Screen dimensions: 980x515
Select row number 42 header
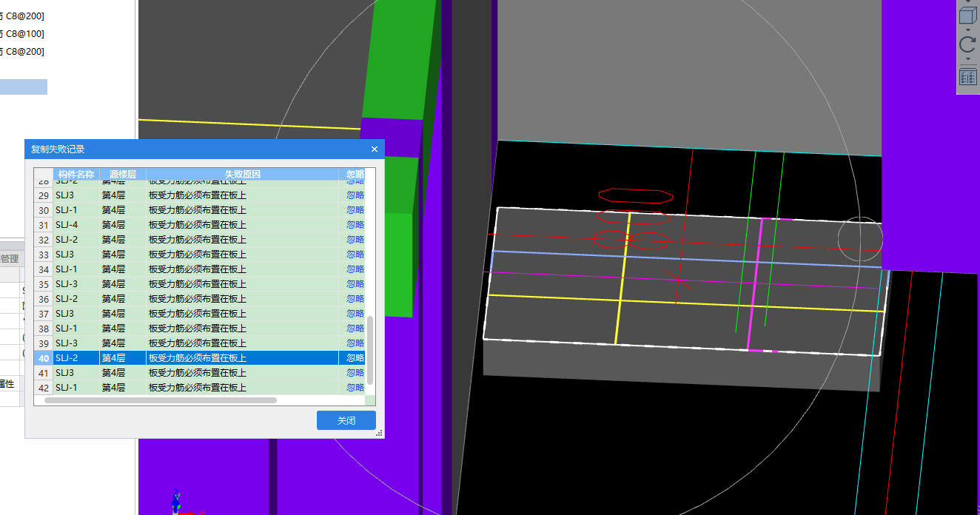[44, 388]
